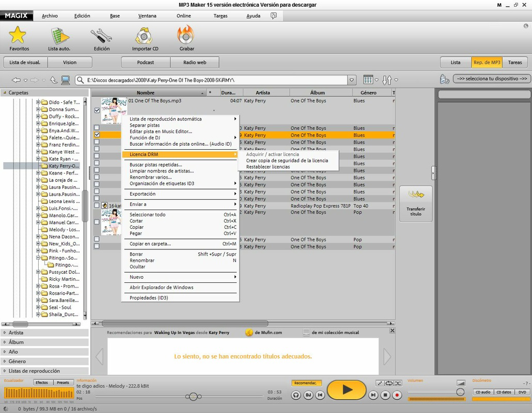
Task: Click the magnifier search icon in path bar
Action: click(80, 80)
